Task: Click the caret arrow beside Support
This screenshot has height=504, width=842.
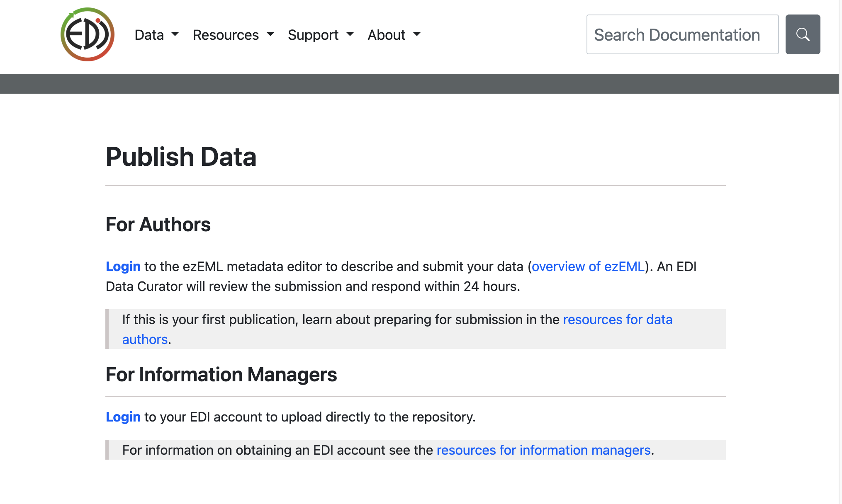Action: pos(350,34)
